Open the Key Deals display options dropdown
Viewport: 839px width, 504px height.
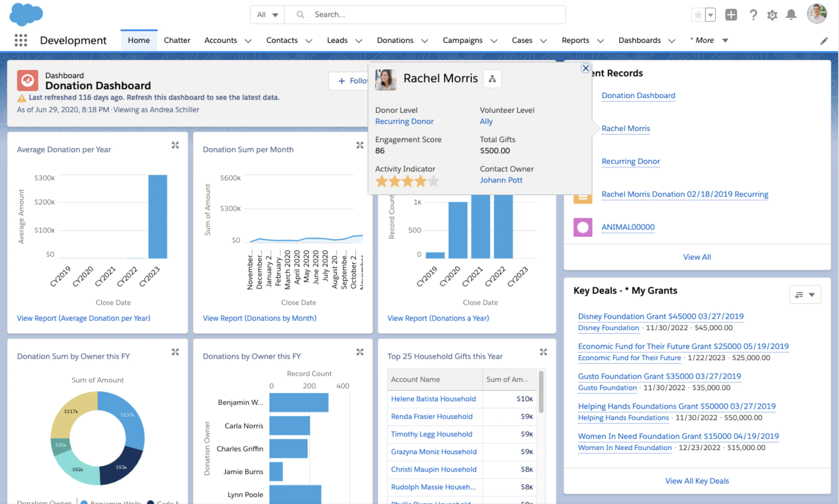(x=812, y=294)
